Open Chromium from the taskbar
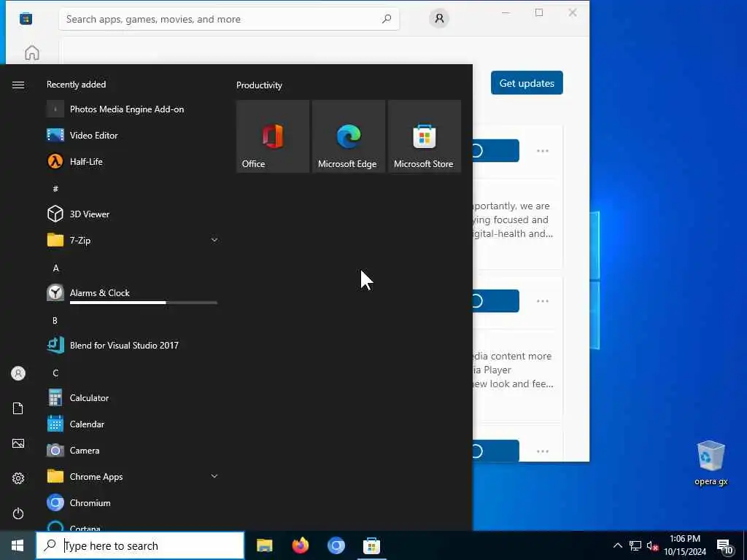 tap(336, 545)
